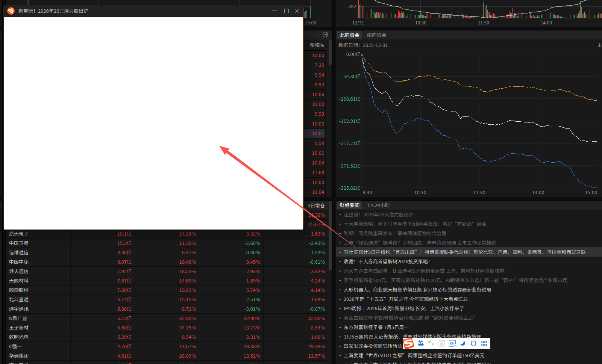Select stock row 天赐材料

167,281
